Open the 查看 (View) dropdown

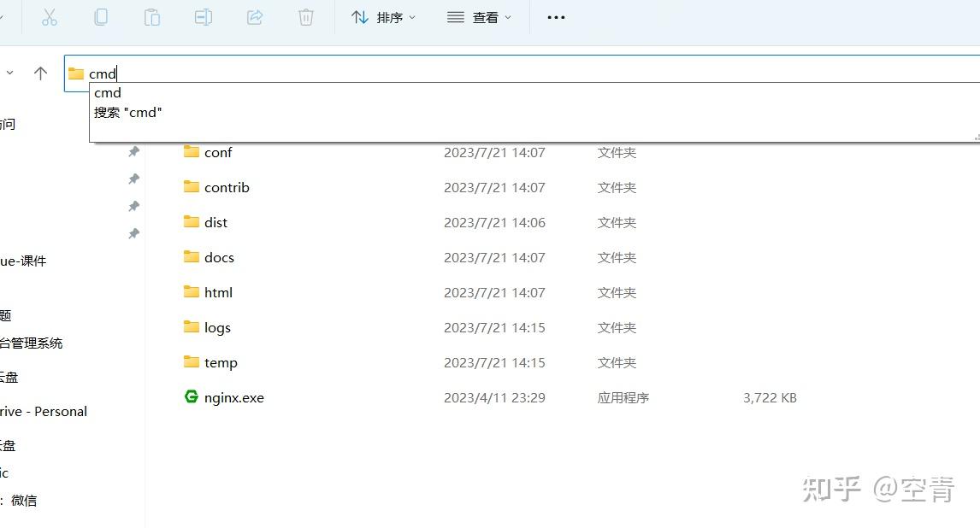479,17
